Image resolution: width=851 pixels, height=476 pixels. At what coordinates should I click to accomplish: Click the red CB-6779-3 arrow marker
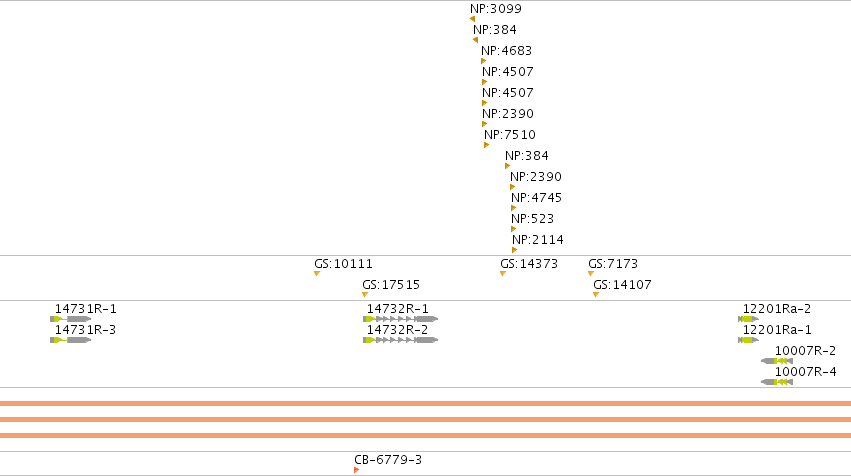tap(357, 470)
